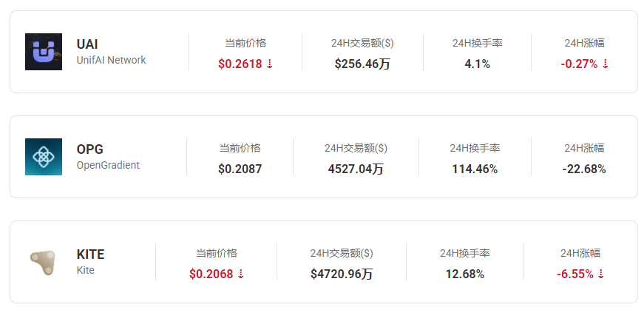
Task: Click 24H涨幅 label in UAI card
Action: (584, 43)
